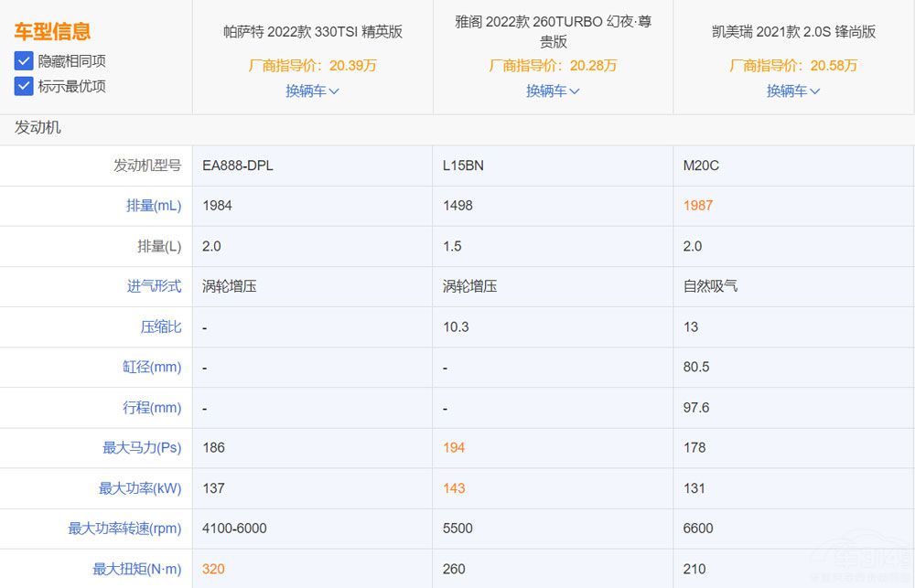Click the 压缩比 row label
Viewport: 915px width, 588px height.
click(x=160, y=326)
